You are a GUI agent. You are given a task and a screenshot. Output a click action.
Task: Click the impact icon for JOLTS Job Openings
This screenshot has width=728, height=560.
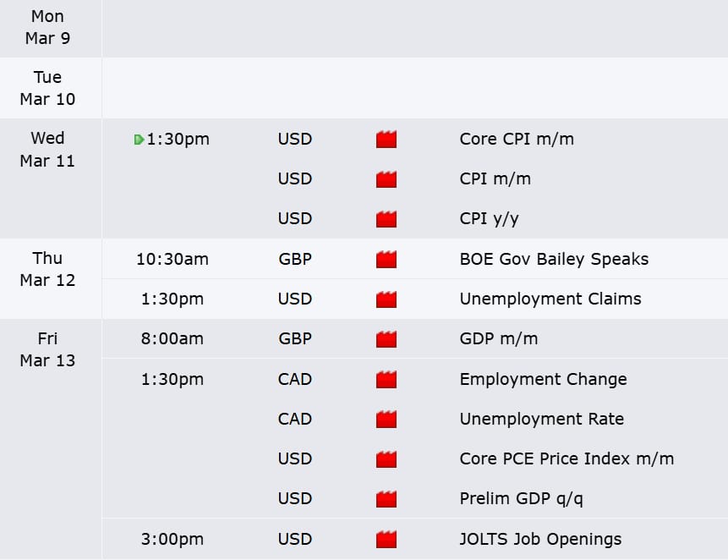click(x=386, y=539)
